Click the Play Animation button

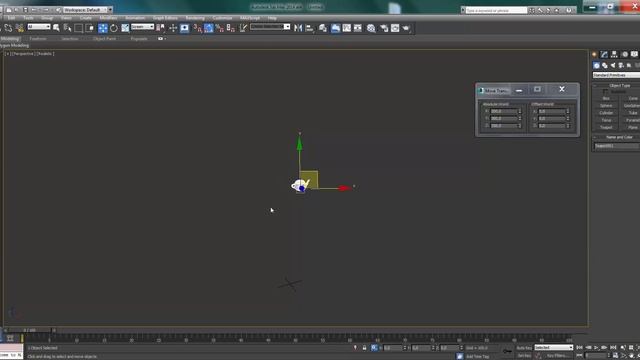coord(596,348)
